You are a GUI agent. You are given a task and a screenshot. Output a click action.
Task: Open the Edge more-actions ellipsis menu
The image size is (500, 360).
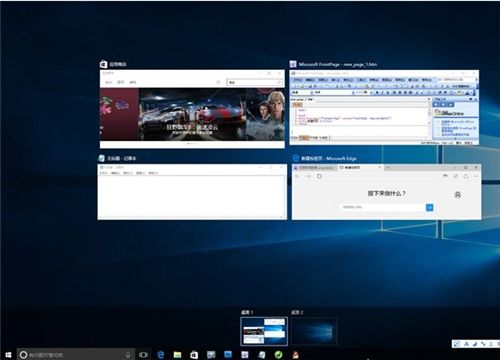tap(476, 176)
